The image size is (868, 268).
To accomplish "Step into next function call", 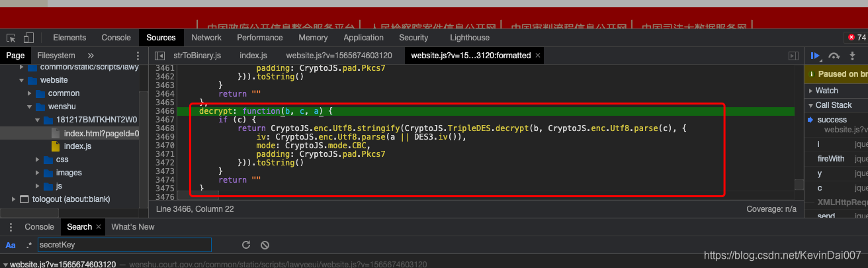I will pos(852,56).
